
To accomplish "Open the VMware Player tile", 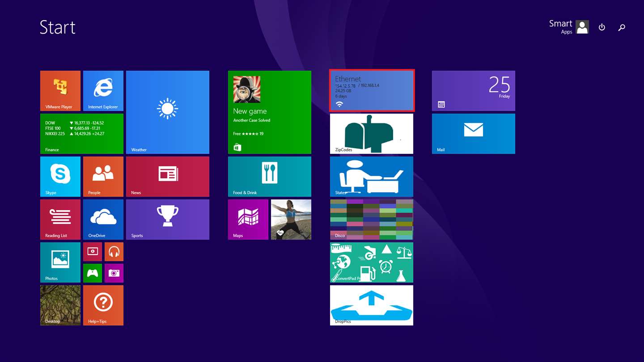I will pyautogui.click(x=60, y=91).
